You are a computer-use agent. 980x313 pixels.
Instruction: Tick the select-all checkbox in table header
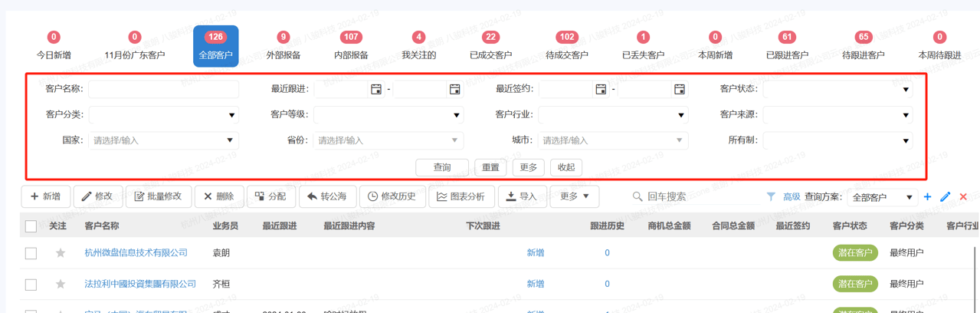[x=31, y=226]
